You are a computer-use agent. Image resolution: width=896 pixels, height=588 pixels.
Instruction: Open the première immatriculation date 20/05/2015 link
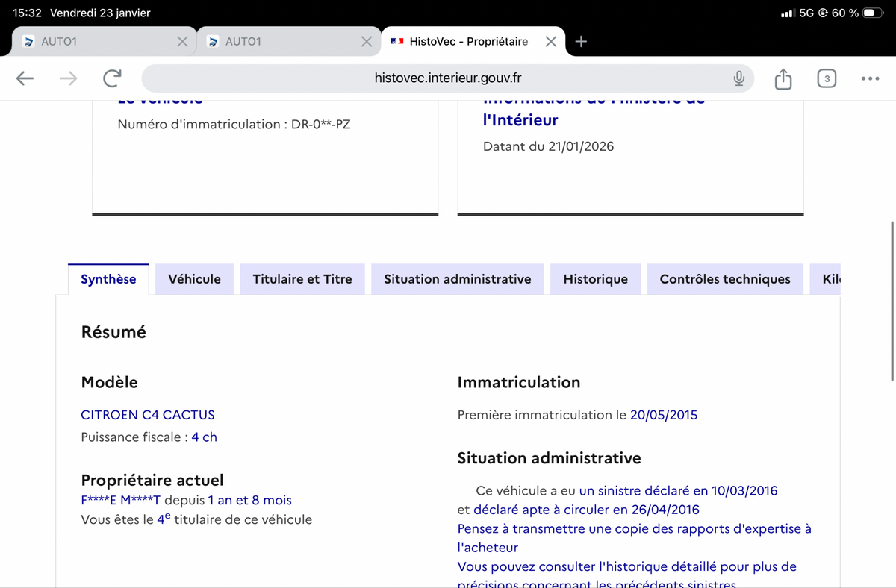664,415
